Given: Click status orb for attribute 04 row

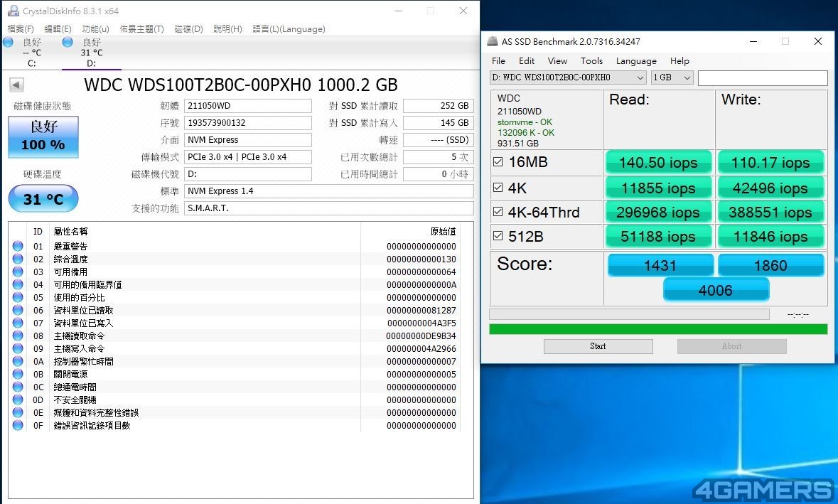Looking at the screenshot, I should [18, 285].
